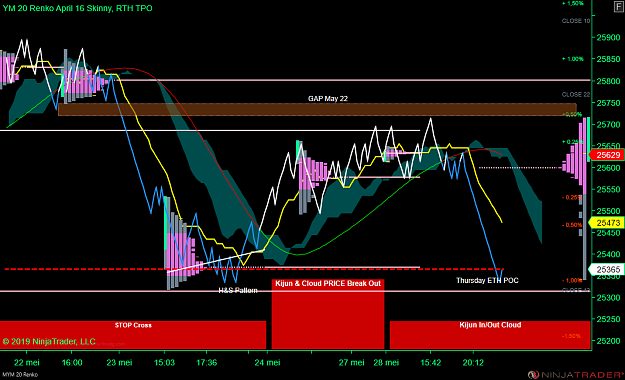Screen dimensions: 625x380
Task: Click the 'Thursday ETH POC' label
Action: [x=487, y=280]
